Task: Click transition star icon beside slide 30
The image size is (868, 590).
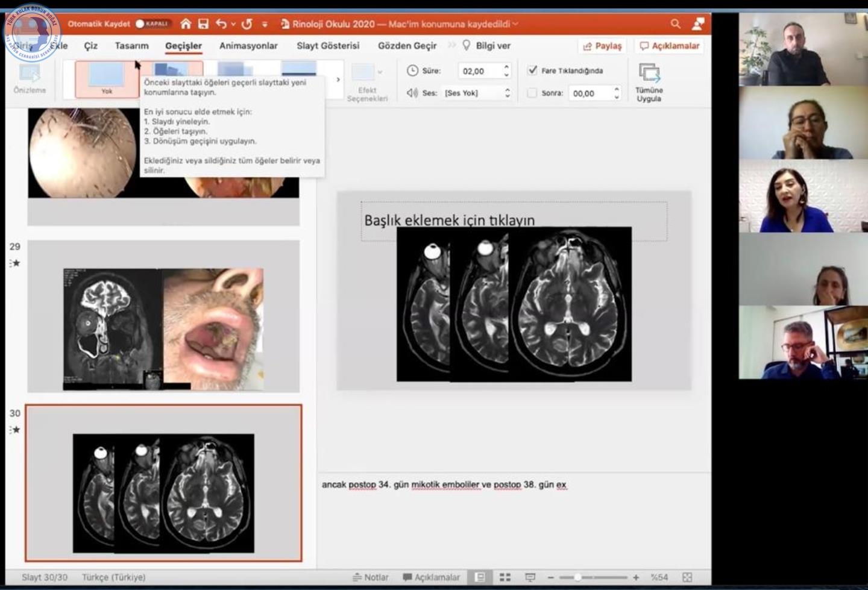Action: pyautogui.click(x=15, y=430)
